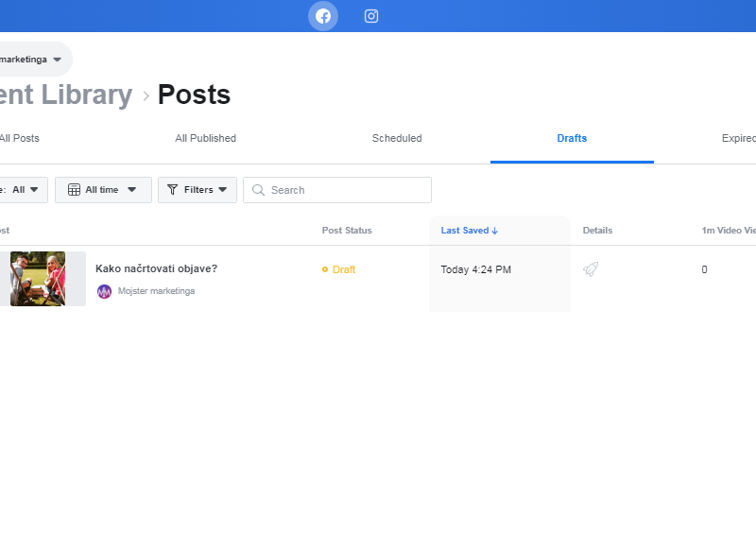Switch to the All Published tab

pyautogui.click(x=205, y=138)
